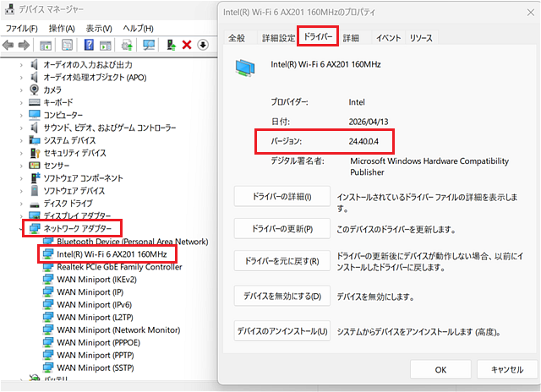Switch to the イベント tab
This screenshot has width=541, height=392.
pos(389,38)
